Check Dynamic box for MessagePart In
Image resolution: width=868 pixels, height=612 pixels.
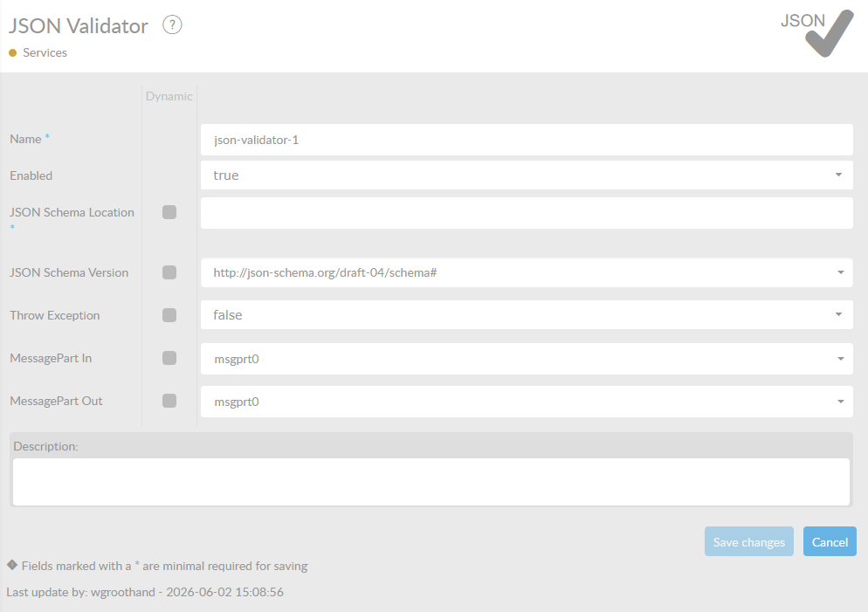[169, 358]
